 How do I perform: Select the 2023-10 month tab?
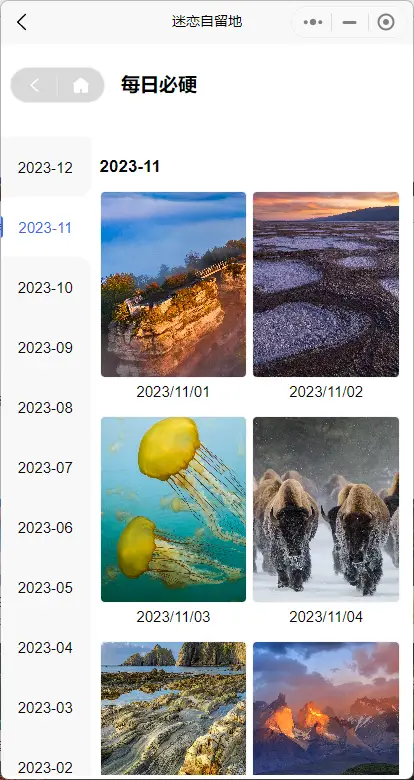click(45, 288)
